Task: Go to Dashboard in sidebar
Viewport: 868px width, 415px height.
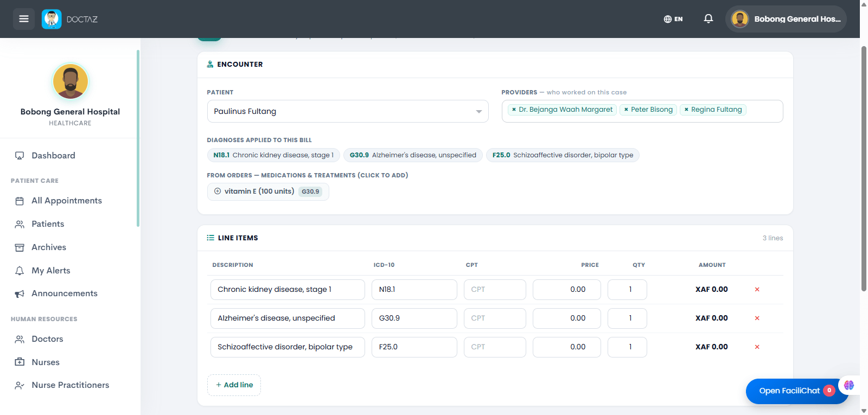Action: coord(53,156)
